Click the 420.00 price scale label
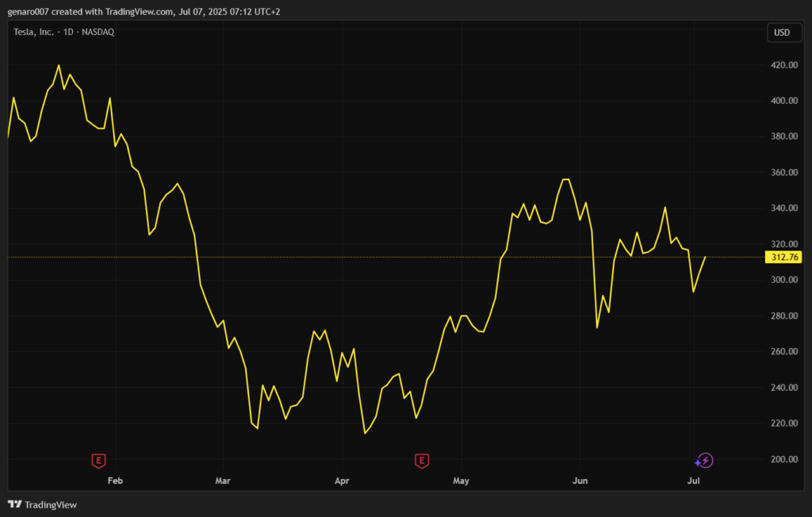Image resolution: width=812 pixels, height=517 pixels. pyautogui.click(x=783, y=65)
